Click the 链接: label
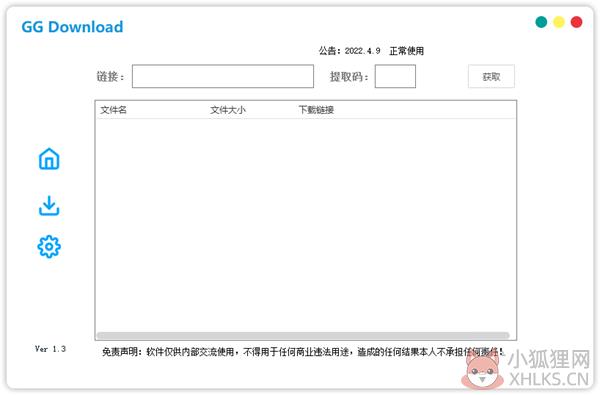Viewport: 600px width, 395px height. pyautogui.click(x=110, y=77)
